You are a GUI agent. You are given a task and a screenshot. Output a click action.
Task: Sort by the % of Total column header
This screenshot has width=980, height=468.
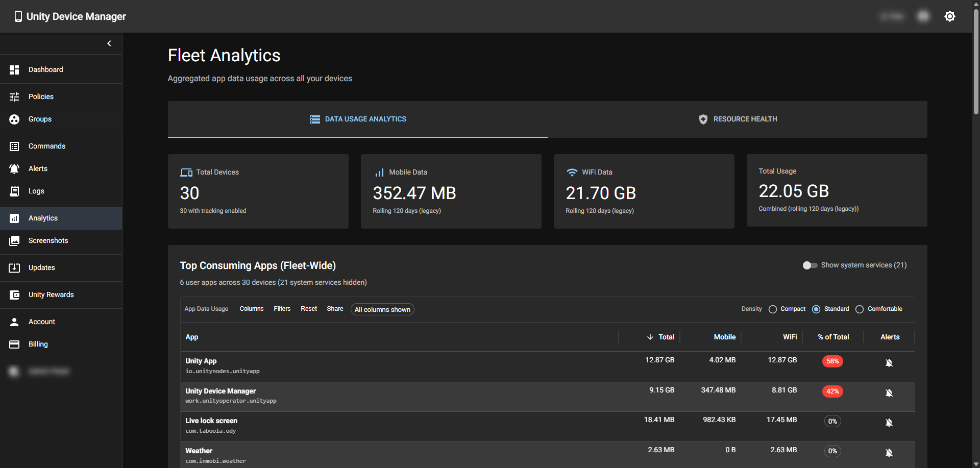[x=834, y=337]
